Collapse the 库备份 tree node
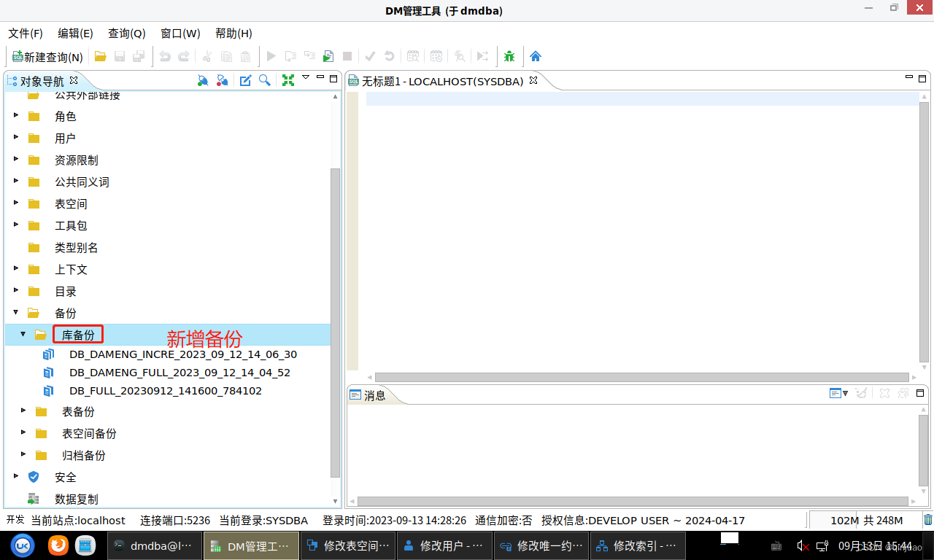 coord(23,334)
